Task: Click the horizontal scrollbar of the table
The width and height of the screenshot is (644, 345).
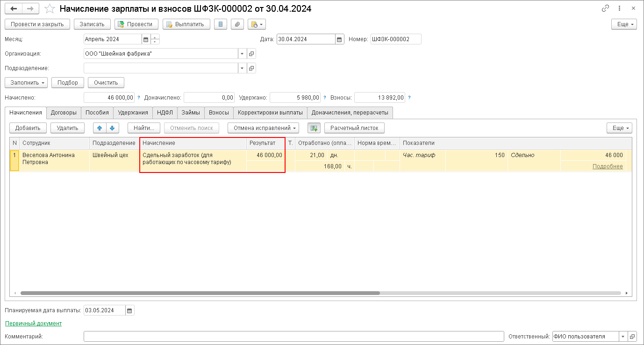Action: point(200,293)
